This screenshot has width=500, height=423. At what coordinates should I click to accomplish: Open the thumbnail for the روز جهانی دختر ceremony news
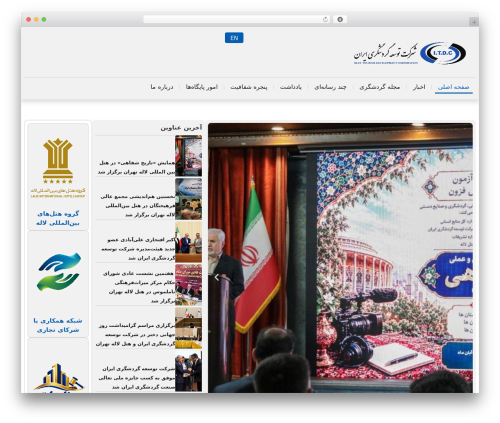[x=188, y=328]
